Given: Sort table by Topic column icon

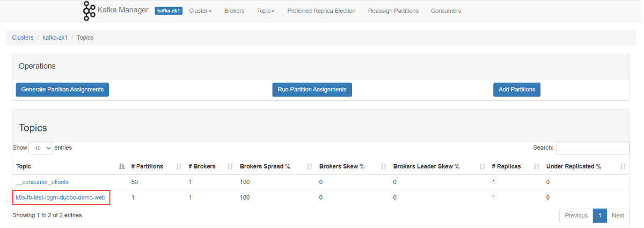Looking at the screenshot, I should coord(121,167).
